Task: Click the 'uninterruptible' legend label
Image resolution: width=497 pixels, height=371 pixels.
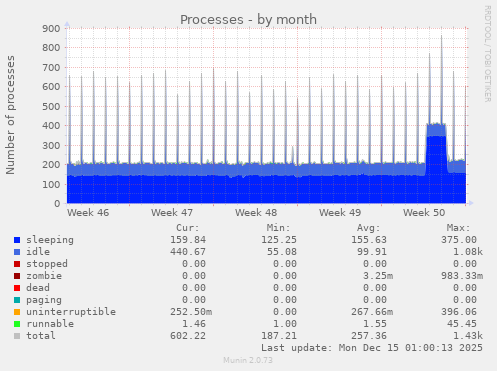Action: (x=71, y=312)
